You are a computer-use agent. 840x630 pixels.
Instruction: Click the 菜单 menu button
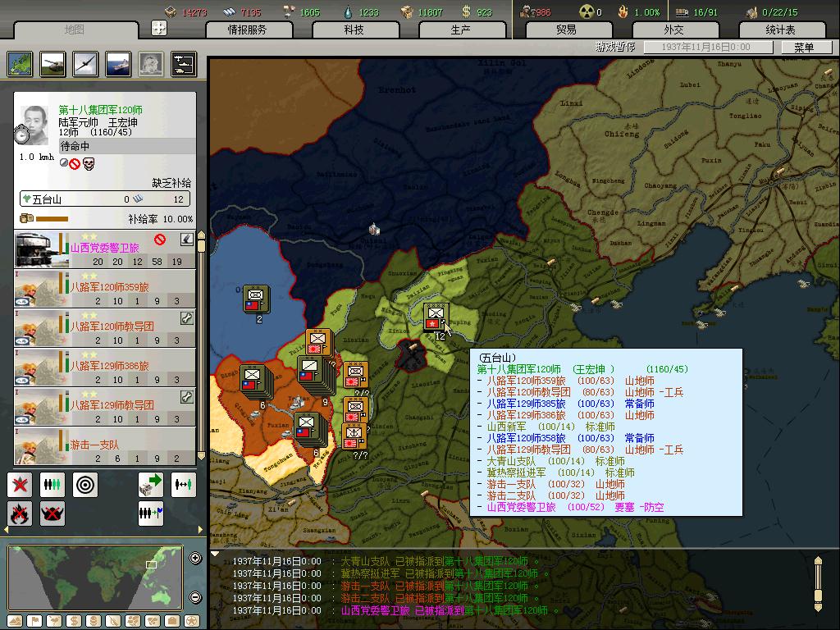[x=804, y=48]
